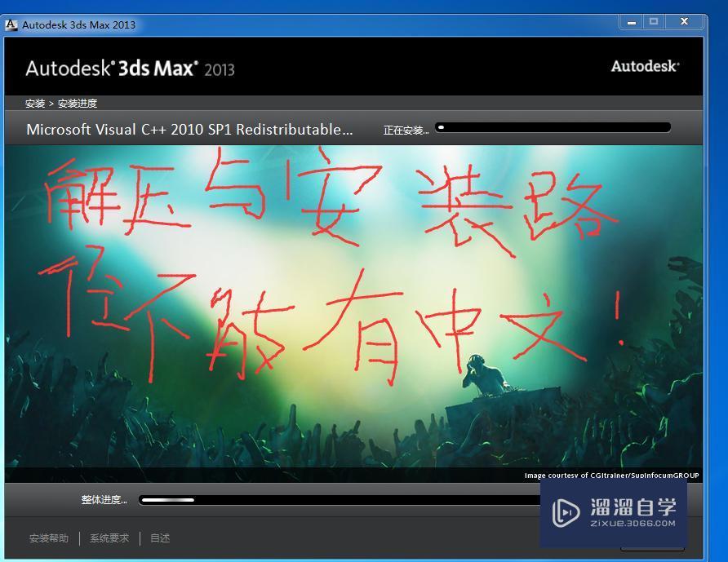This screenshot has width=728, height=562.
Task: Select the 安装 breadcrumb item
Action: [x=34, y=105]
